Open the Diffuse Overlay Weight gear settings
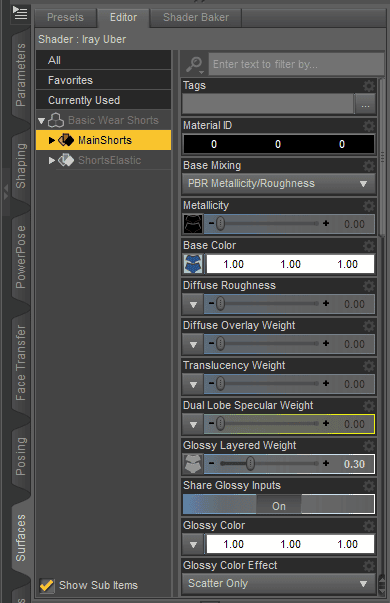Image resolution: width=390 pixels, height=603 pixels. coord(368,325)
